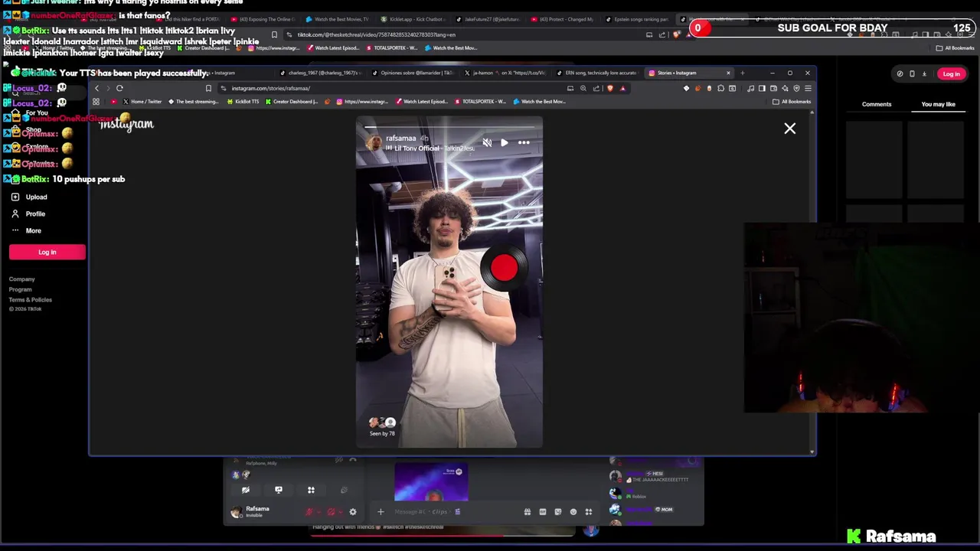Expand the TikTok footer 'Program' section
The width and height of the screenshot is (980, 551).
pos(21,289)
